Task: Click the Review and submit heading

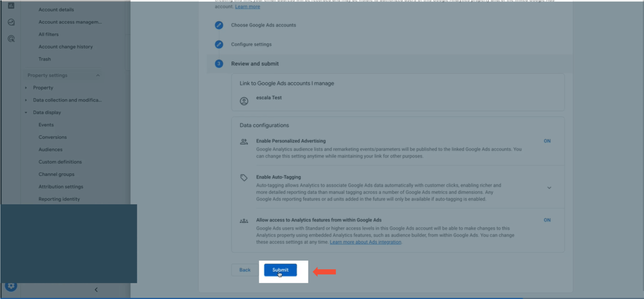Action: [255, 64]
